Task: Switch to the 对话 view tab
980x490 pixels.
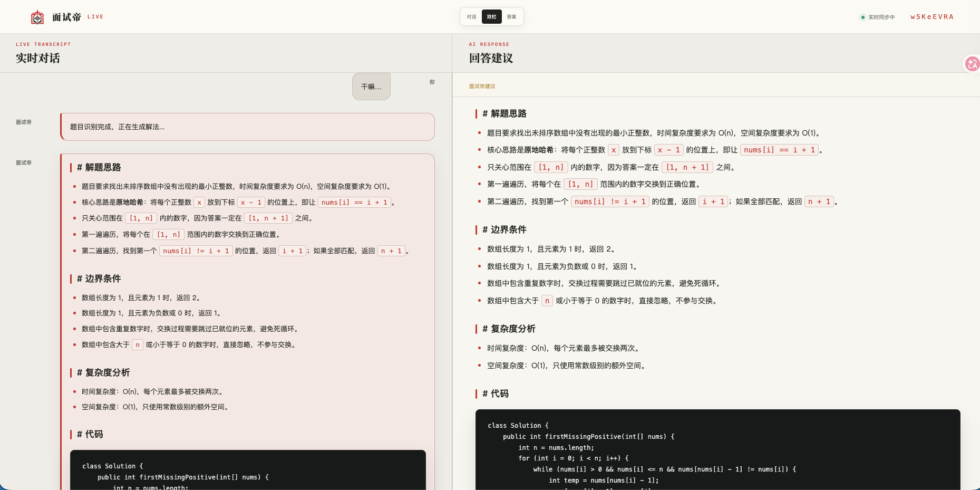Action: click(x=471, y=17)
